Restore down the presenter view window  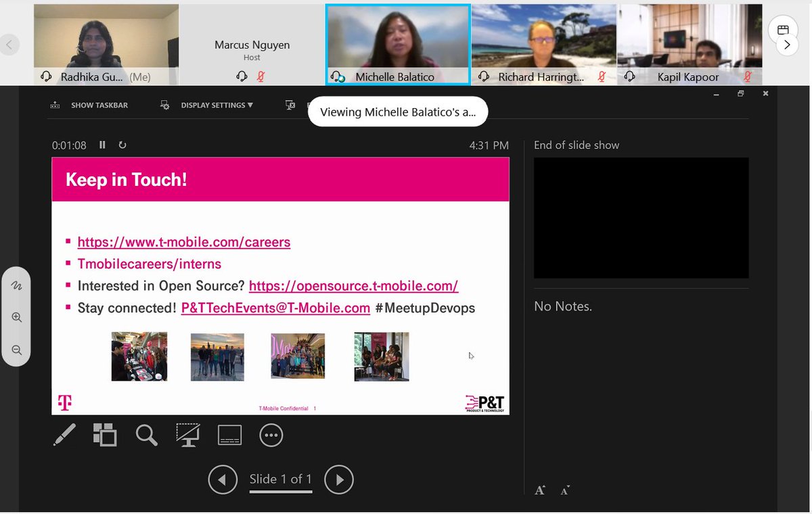pos(741,94)
